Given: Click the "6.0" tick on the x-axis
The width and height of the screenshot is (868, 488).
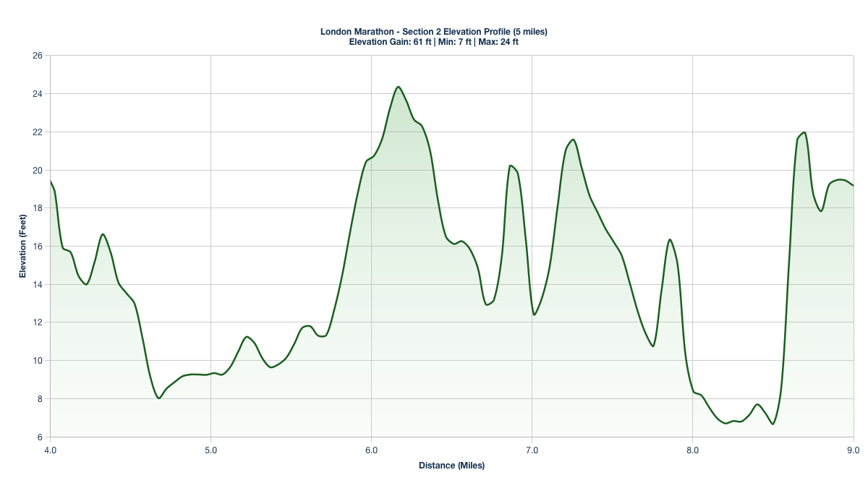Looking at the screenshot, I should [x=371, y=449].
